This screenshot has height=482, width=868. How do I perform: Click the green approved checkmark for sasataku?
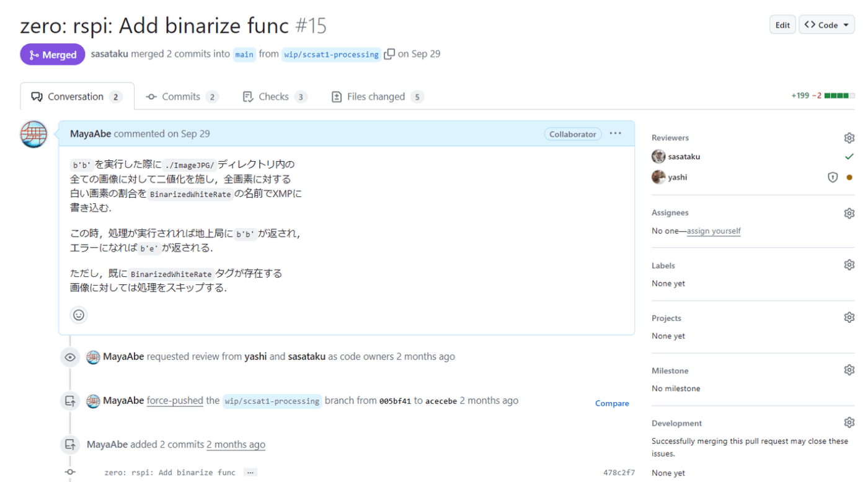click(x=849, y=157)
